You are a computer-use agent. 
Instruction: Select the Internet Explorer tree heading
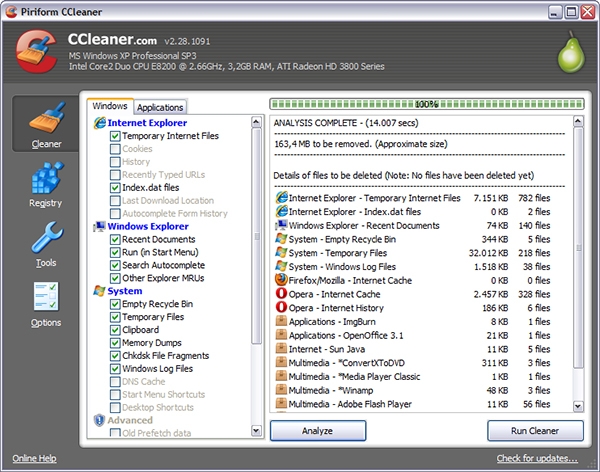click(147, 123)
